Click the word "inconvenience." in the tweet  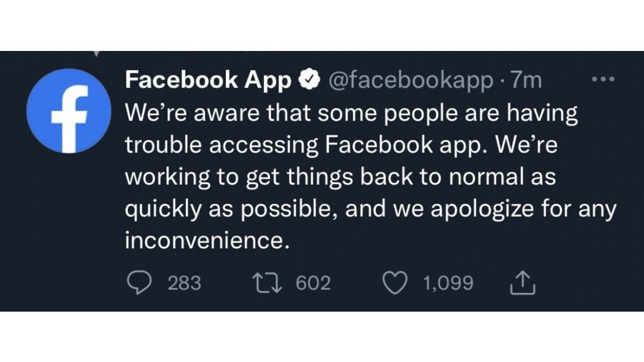coord(208,241)
